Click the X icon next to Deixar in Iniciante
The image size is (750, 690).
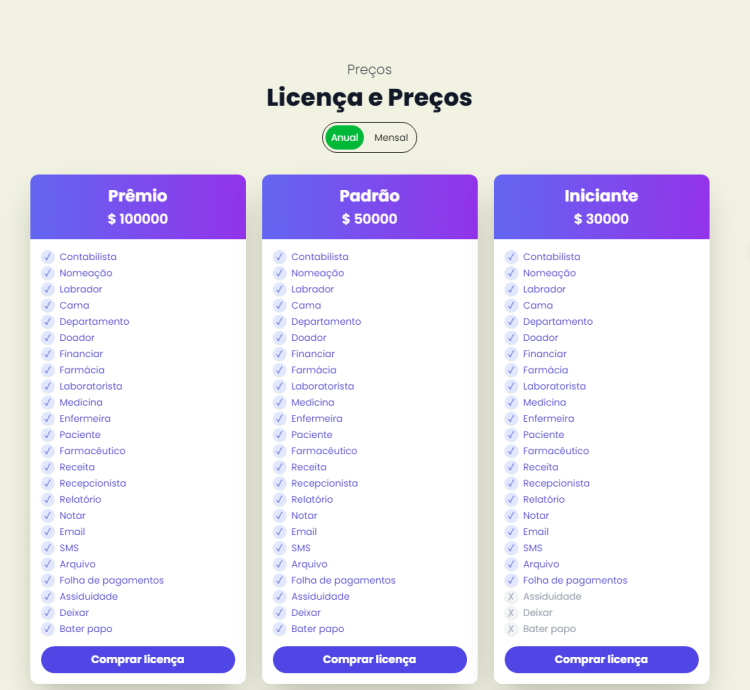(511, 613)
